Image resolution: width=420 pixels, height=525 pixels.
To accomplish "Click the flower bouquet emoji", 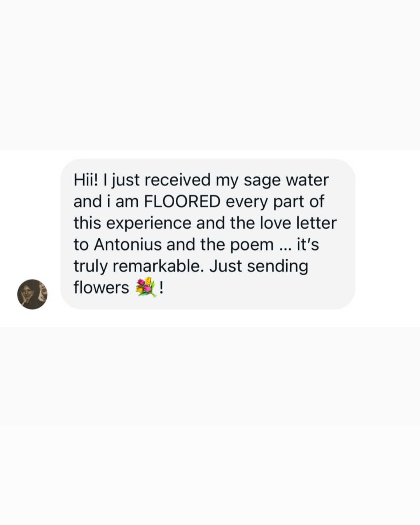I will pyautogui.click(x=145, y=288).
